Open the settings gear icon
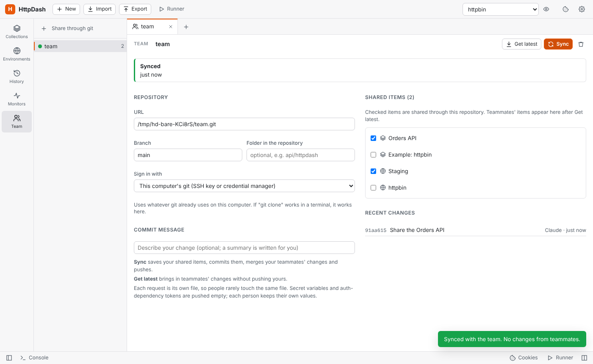 [582, 9]
